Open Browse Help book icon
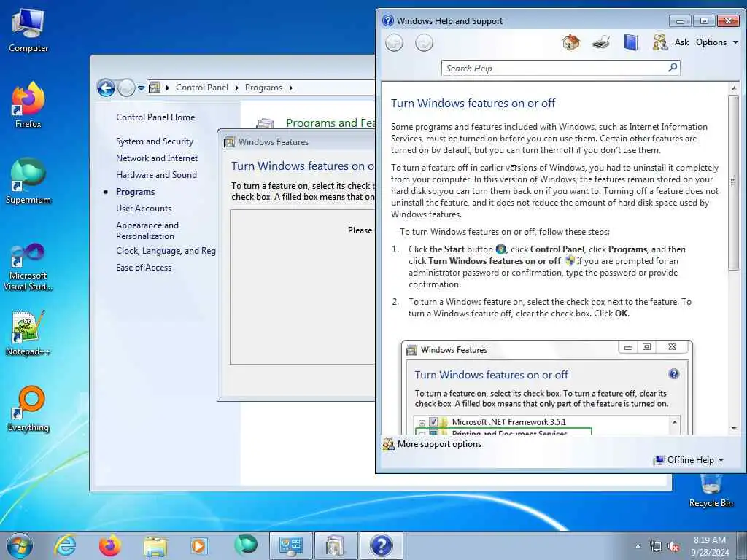This screenshot has height=560, width=747. click(631, 42)
